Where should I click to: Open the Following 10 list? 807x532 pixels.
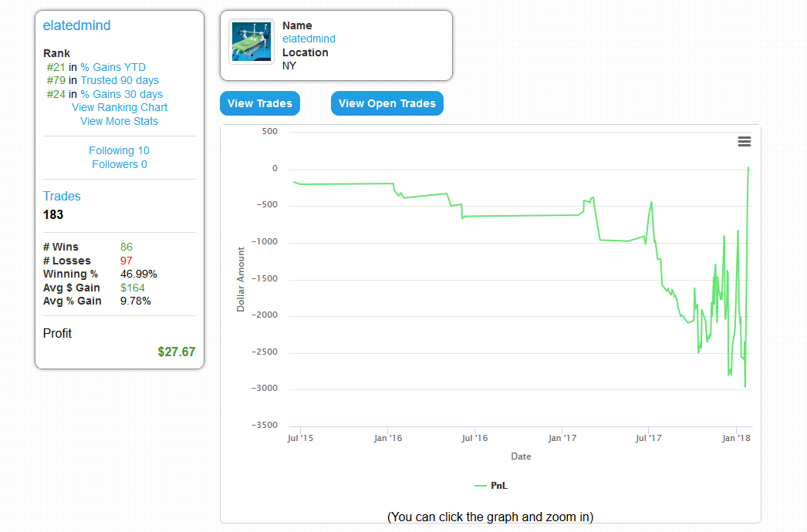pyautogui.click(x=120, y=150)
